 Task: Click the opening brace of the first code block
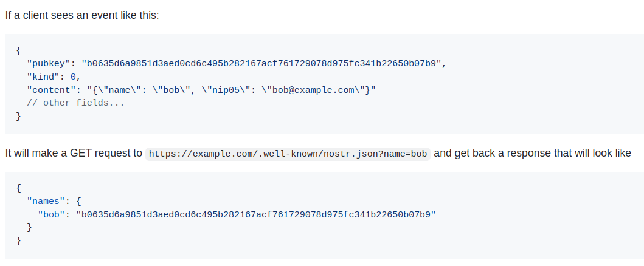click(x=19, y=50)
